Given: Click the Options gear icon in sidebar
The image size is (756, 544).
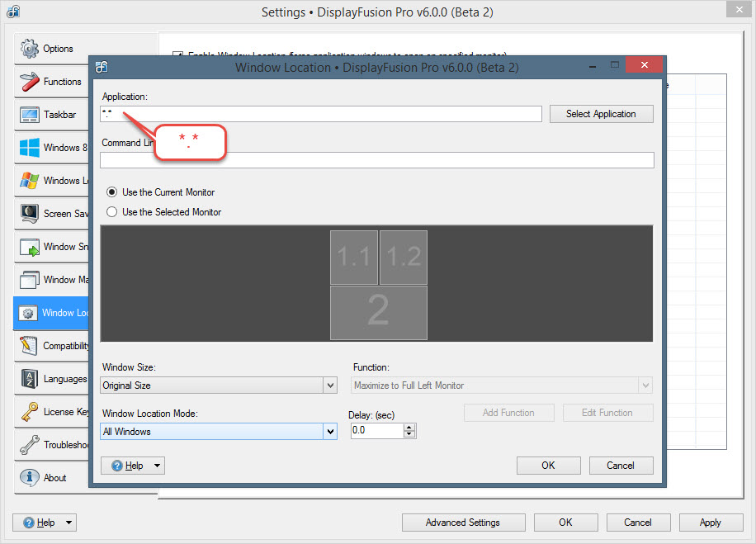Looking at the screenshot, I should 30,49.
